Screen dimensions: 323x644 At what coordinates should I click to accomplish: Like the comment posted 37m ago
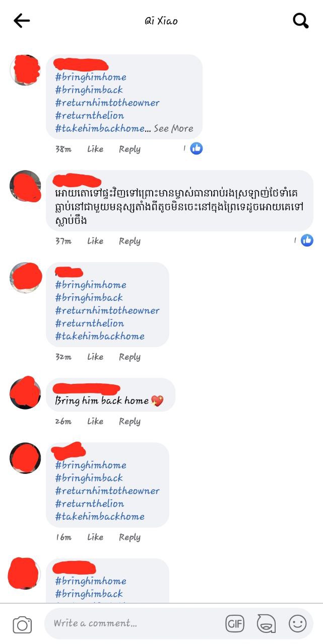[95, 241]
